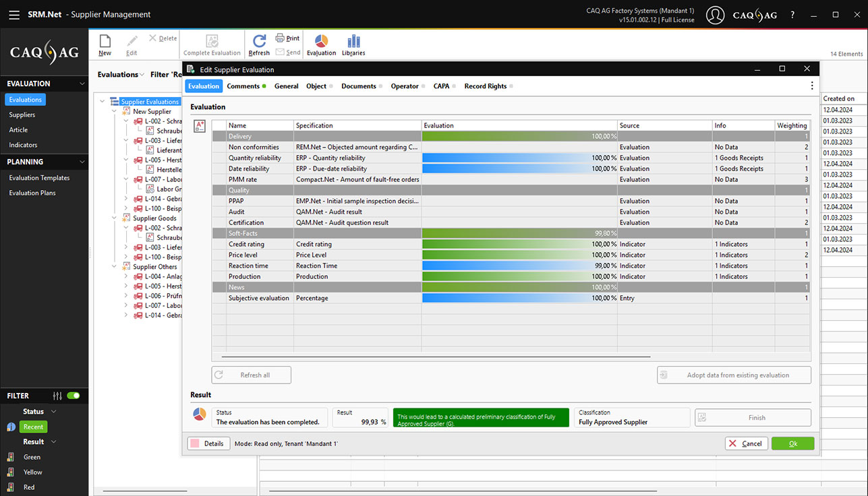Enable the Green result filter
Image resolution: width=868 pixels, height=496 pixels.
point(32,457)
